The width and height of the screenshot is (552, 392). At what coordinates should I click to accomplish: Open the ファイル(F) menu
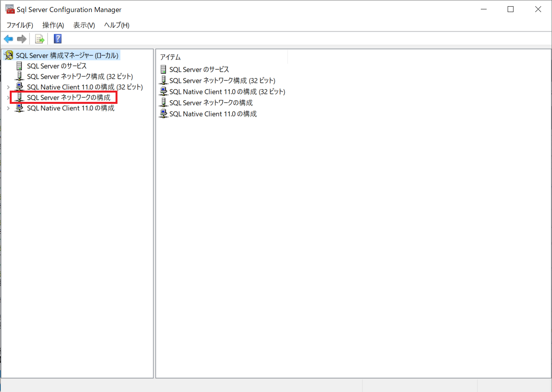[20, 25]
